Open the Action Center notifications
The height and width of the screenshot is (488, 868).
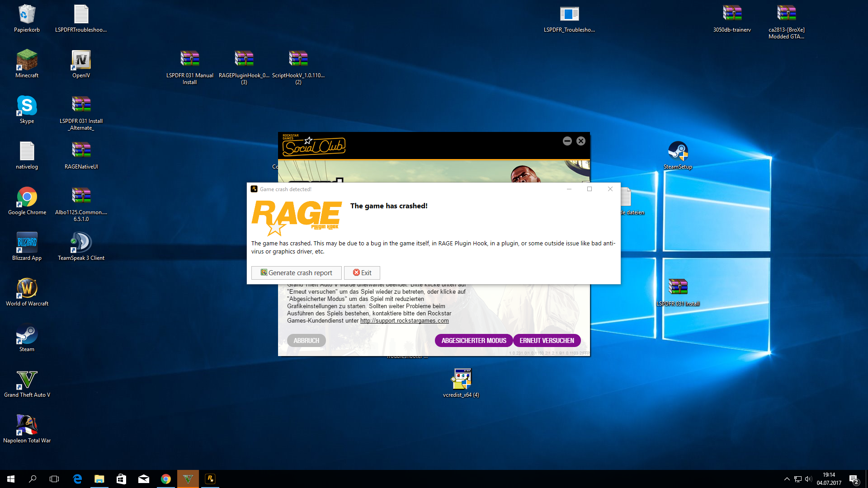tap(854, 479)
